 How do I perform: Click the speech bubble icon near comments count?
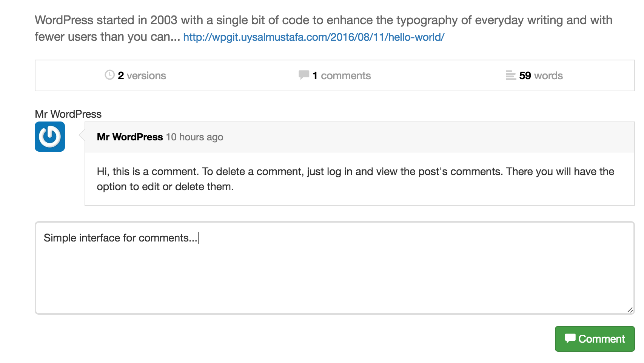coord(303,75)
